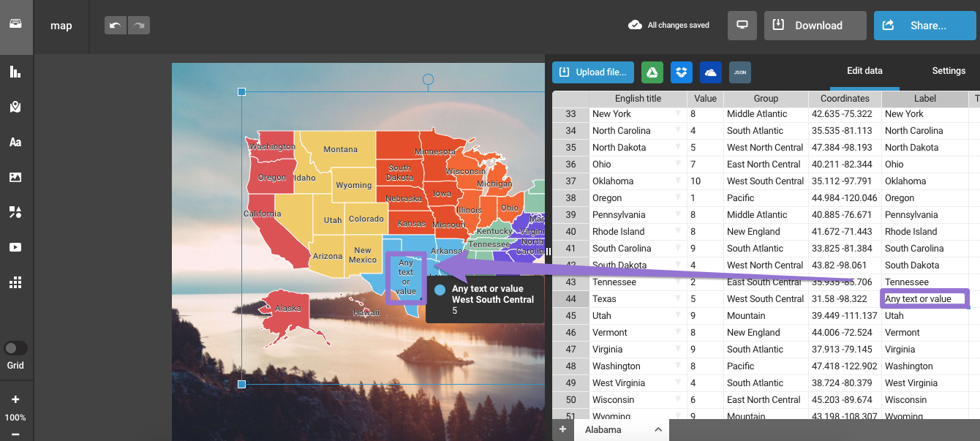Import data from JSON feed
Viewport: 980px width, 441px height.
click(740, 72)
